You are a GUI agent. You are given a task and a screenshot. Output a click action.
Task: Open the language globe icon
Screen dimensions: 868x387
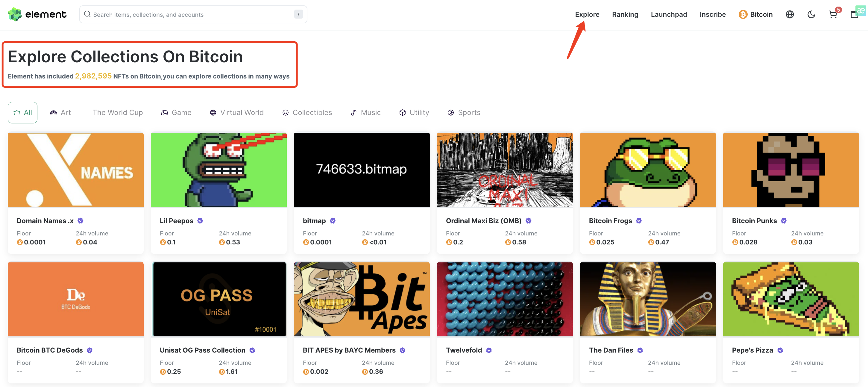790,14
